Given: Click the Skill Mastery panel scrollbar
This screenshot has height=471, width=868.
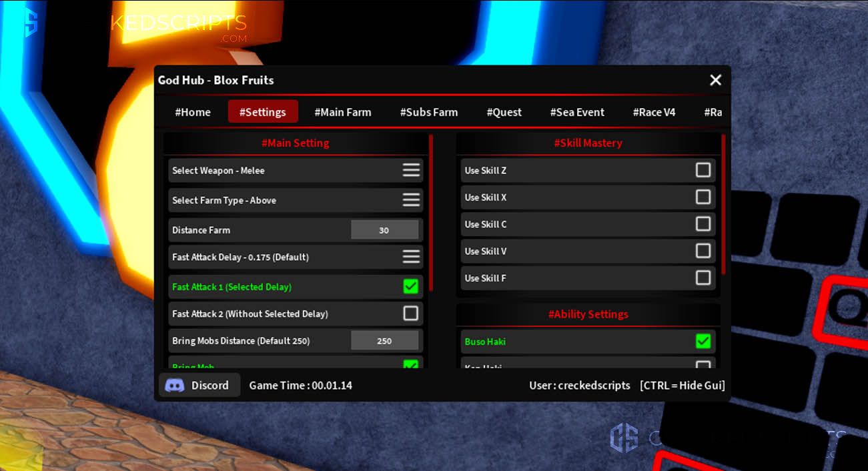Looking at the screenshot, I should pyautogui.click(x=724, y=203).
